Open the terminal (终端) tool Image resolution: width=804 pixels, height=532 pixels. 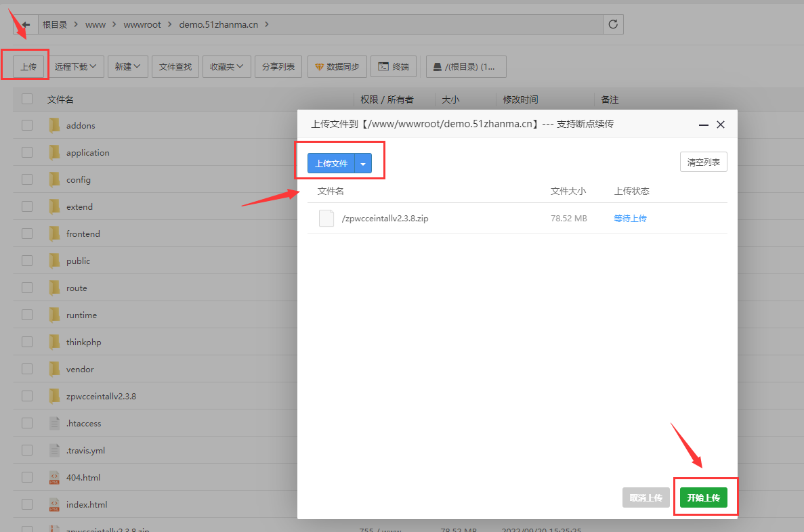pos(394,66)
